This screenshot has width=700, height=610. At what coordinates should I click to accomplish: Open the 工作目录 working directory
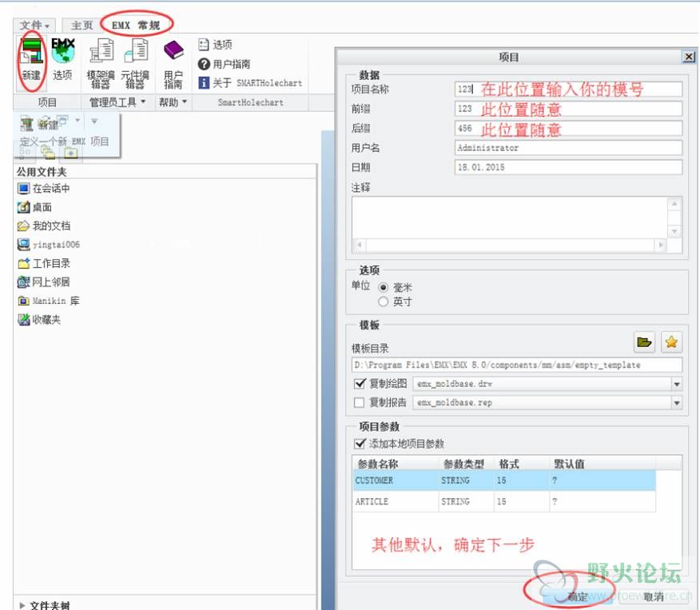(x=44, y=264)
